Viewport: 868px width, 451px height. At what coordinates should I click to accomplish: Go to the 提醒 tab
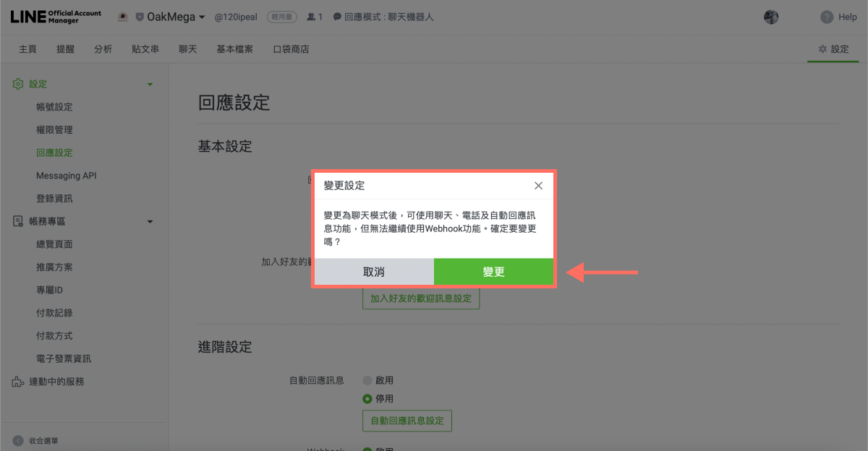(x=66, y=49)
